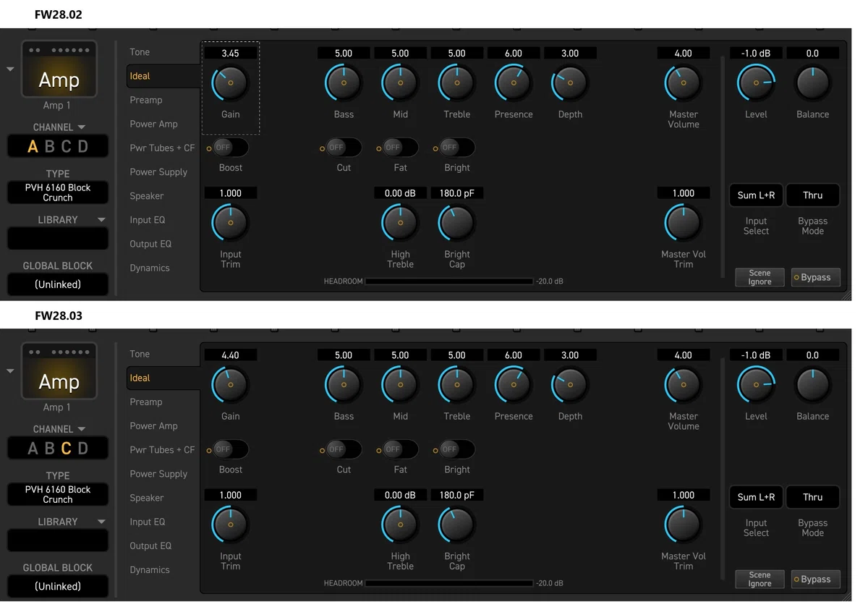
Task: Click Scene Ignore button in FW28.03
Action: (759, 579)
